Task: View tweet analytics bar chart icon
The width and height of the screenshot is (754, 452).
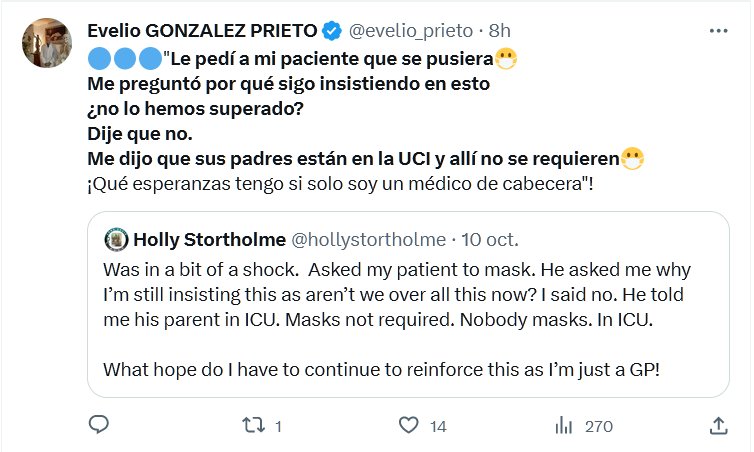Action: pyautogui.click(x=564, y=425)
